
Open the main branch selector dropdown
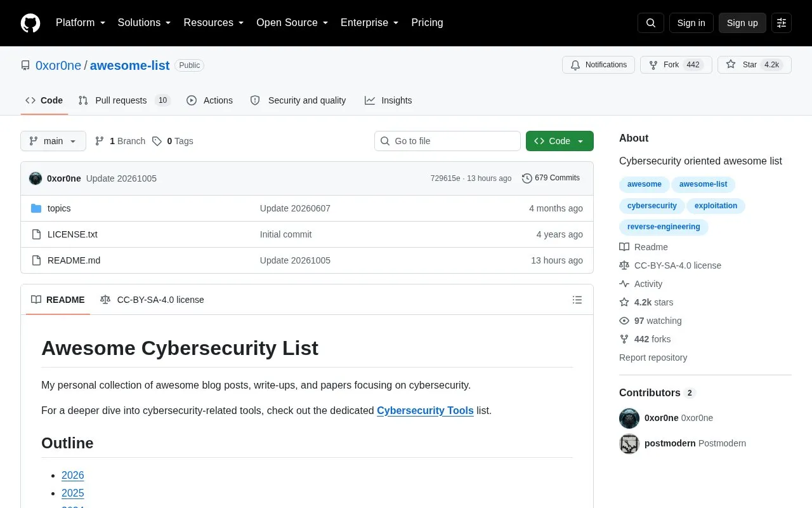click(x=53, y=141)
